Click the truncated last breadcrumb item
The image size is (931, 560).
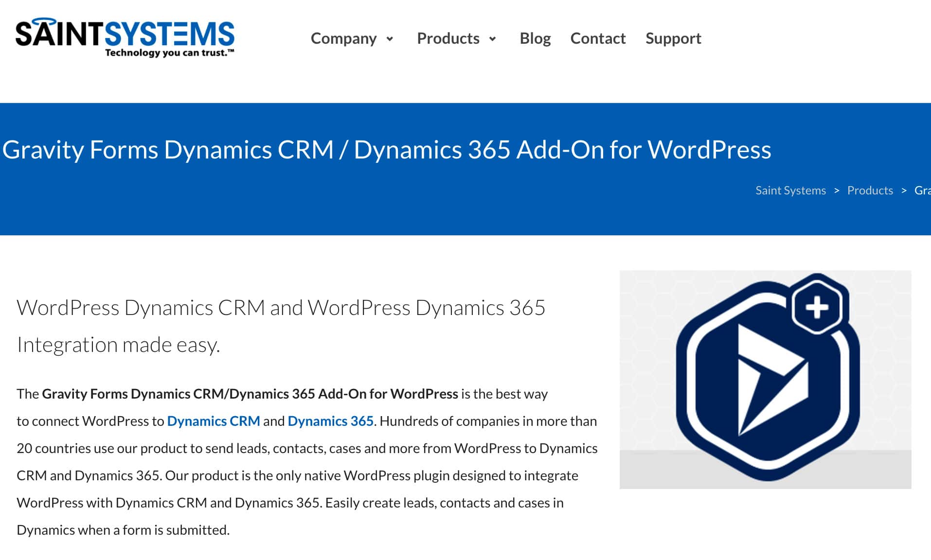point(922,191)
